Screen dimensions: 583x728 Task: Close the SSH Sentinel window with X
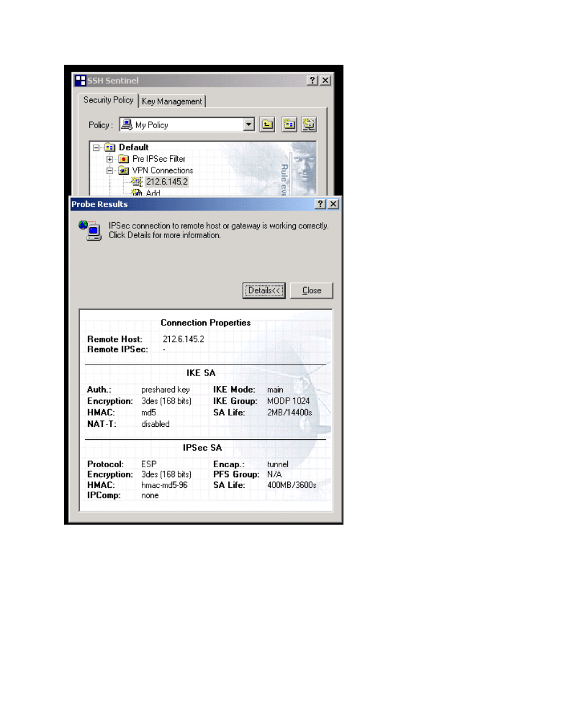[326, 81]
